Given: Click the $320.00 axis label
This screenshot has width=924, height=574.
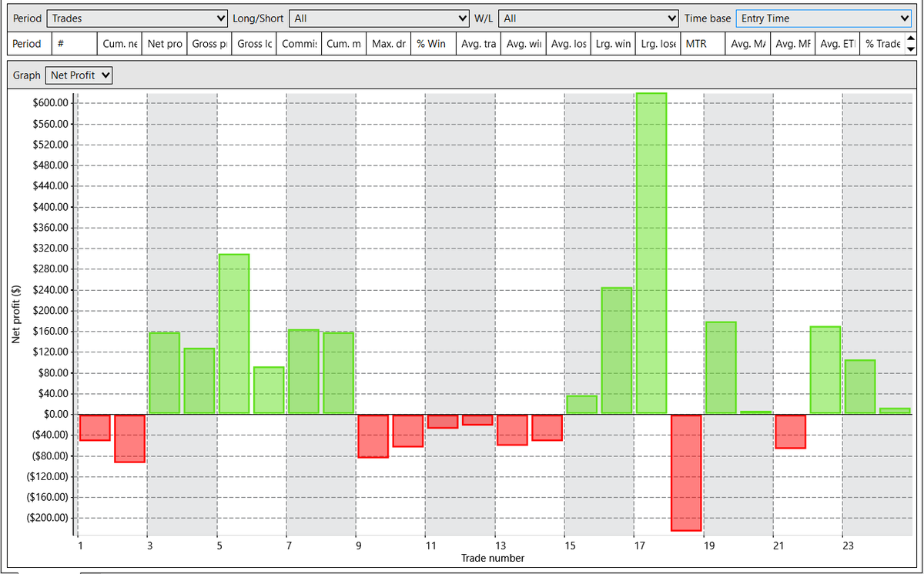Looking at the screenshot, I should [52, 249].
